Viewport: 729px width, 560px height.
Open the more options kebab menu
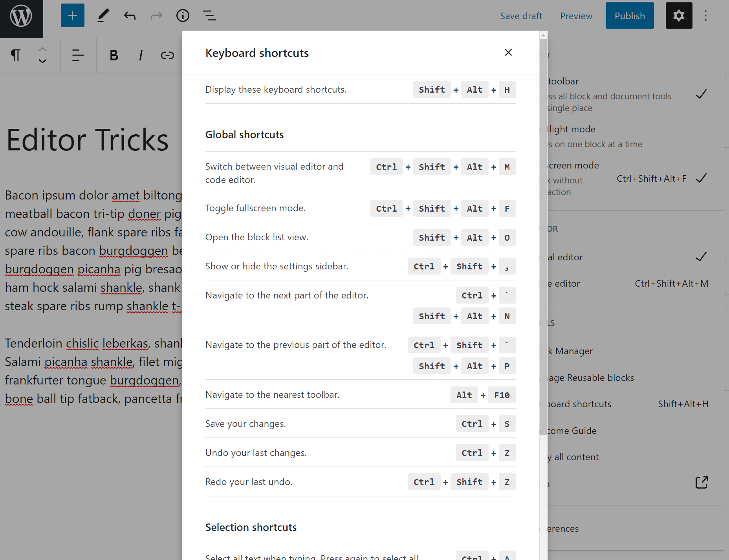(705, 16)
